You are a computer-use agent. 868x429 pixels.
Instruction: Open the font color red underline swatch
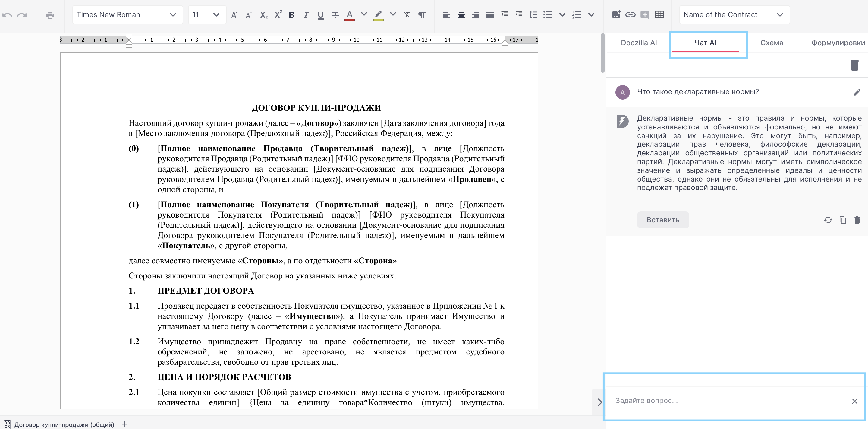pos(349,15)
